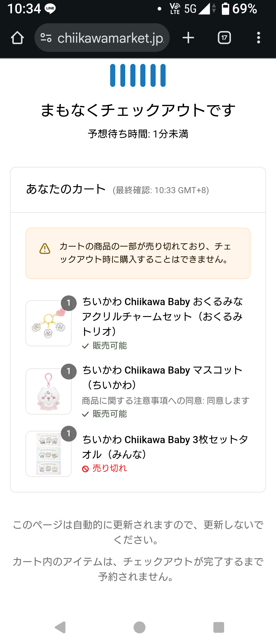This screenshot has width=276, height=644.
Task: Open the acrylic charm set thumbnail
Action: (49, 323)
